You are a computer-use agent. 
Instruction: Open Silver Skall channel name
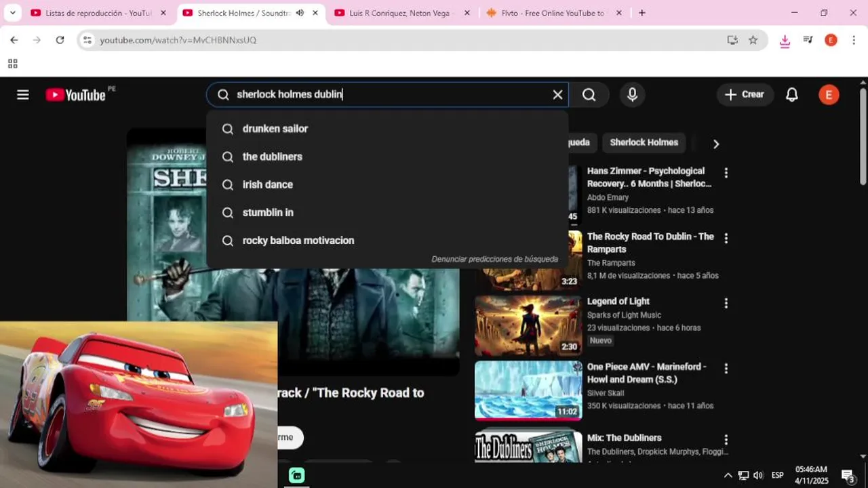[x=606, y=393]
